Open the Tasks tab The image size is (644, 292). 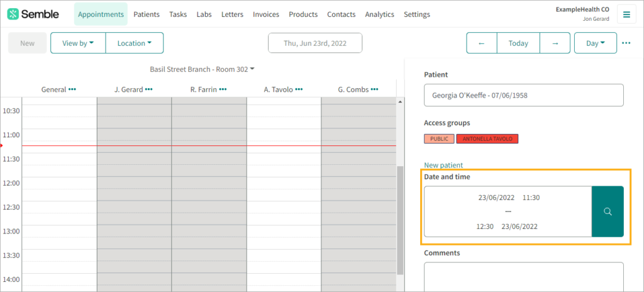click(x=178, y=14)
